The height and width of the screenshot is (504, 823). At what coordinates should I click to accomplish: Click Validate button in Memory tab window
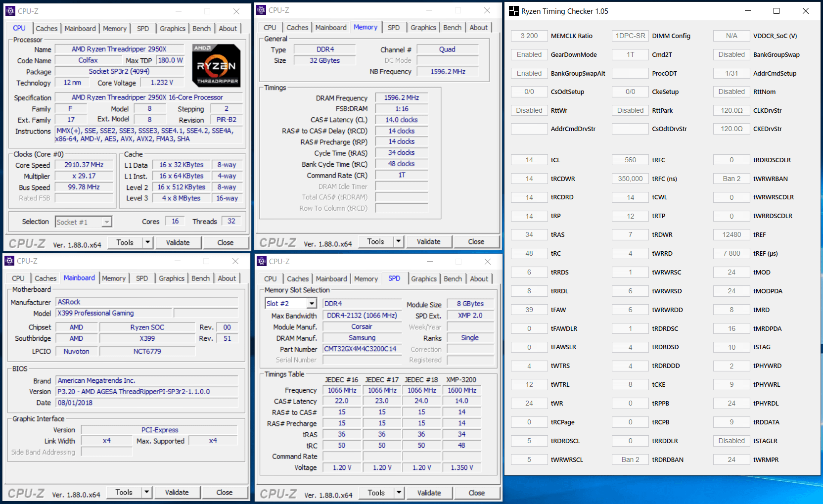(x=429, y=241)
